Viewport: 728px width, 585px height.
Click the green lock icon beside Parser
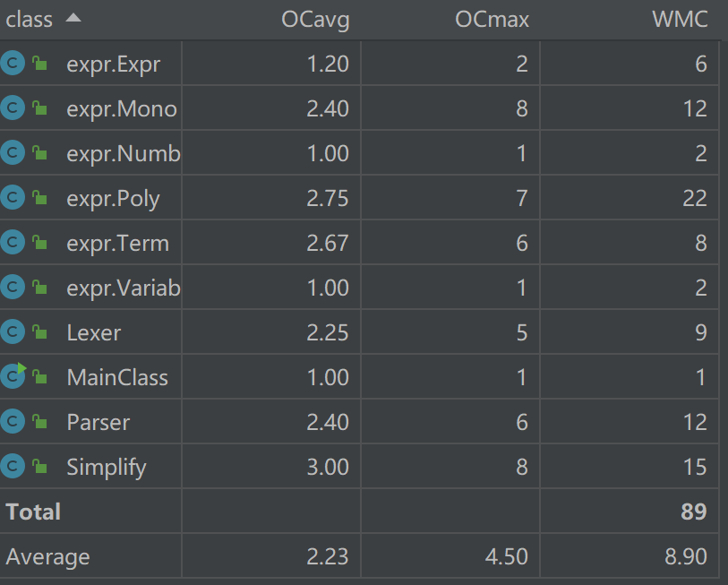pos(39,422)
